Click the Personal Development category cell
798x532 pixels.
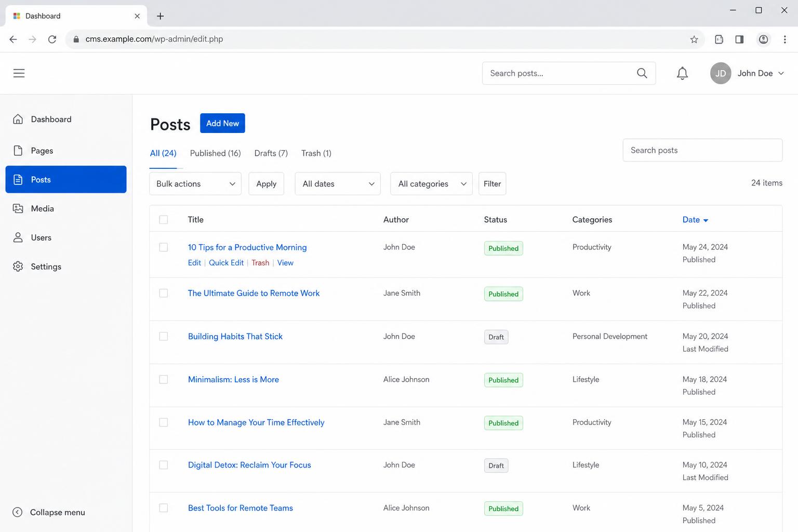click(610, 337)
